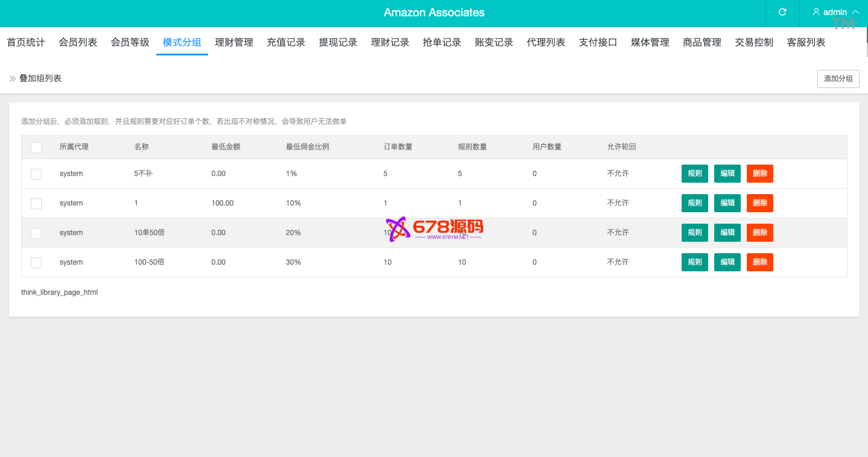This screenshot has width=868, height=457.
Task: Go to the 首页统计 tab
Action: coord(26,42)
